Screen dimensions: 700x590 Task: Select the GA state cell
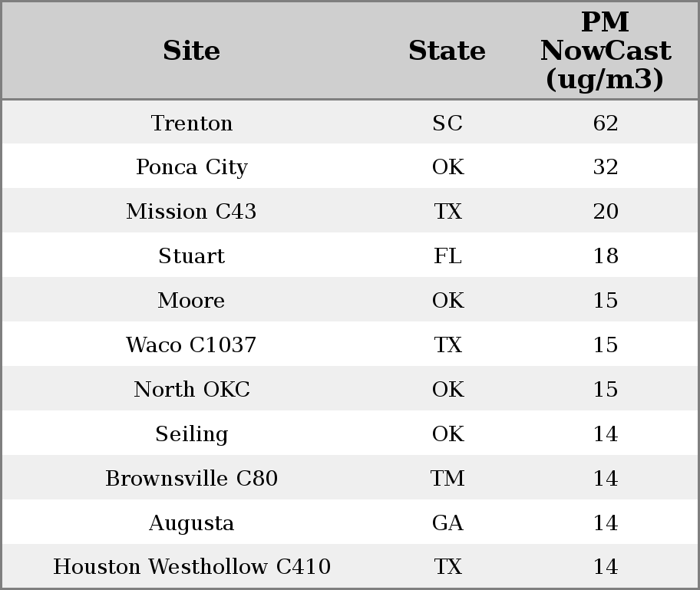(x=447, y=523)
